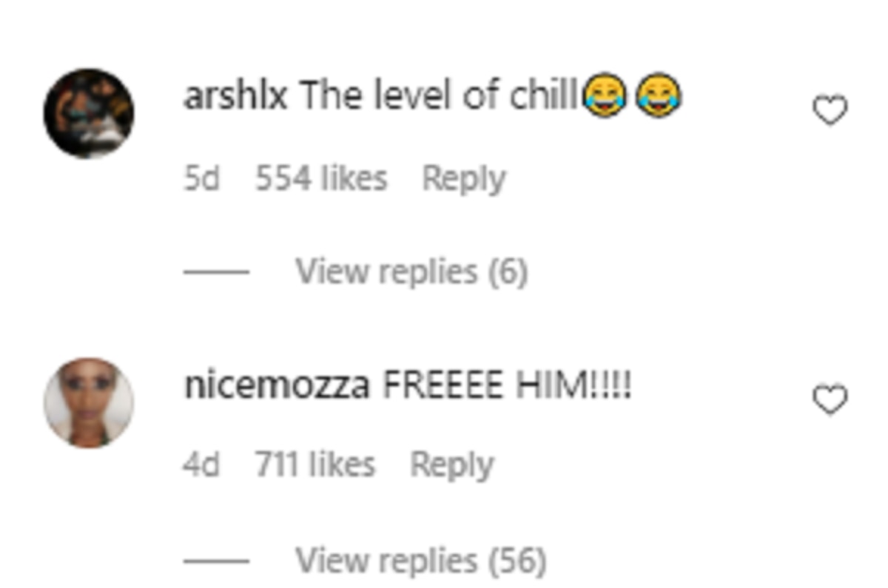Click the dash line beside View replies (56)
This screenshot has height=588, width=888.
[x=216, y=561]
